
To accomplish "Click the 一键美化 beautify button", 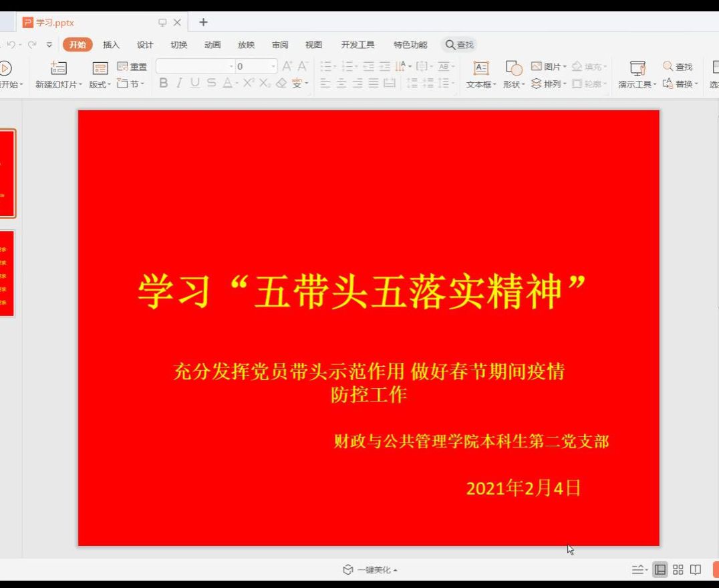I will pos(370,570).
